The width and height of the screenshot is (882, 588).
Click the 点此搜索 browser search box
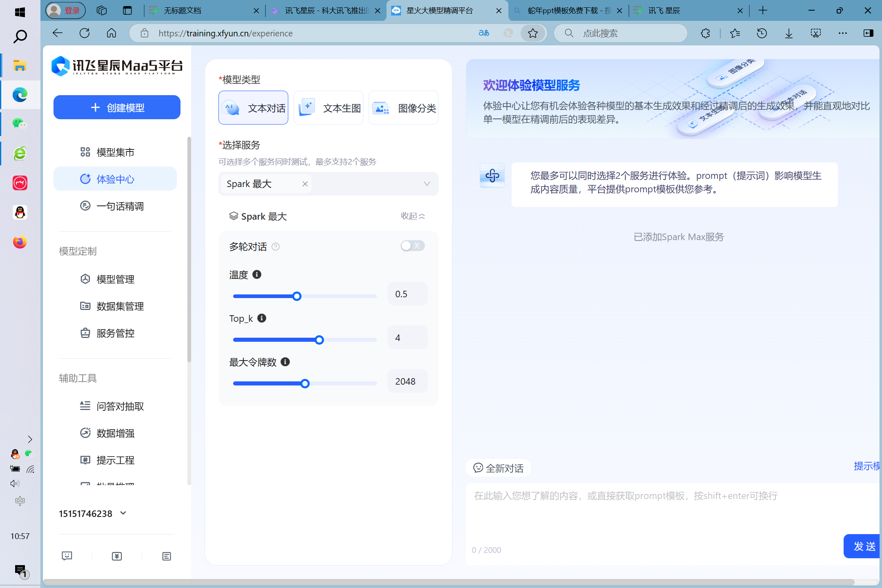[x=621, y=33]
